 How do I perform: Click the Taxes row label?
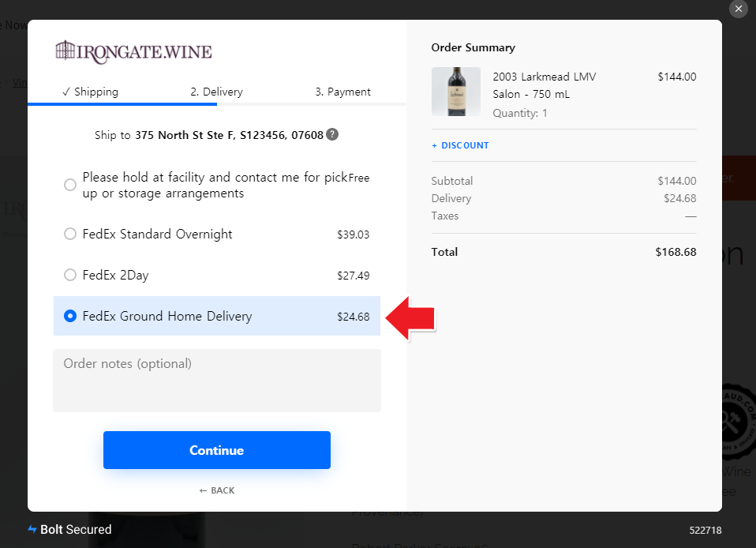coord(444,216)
